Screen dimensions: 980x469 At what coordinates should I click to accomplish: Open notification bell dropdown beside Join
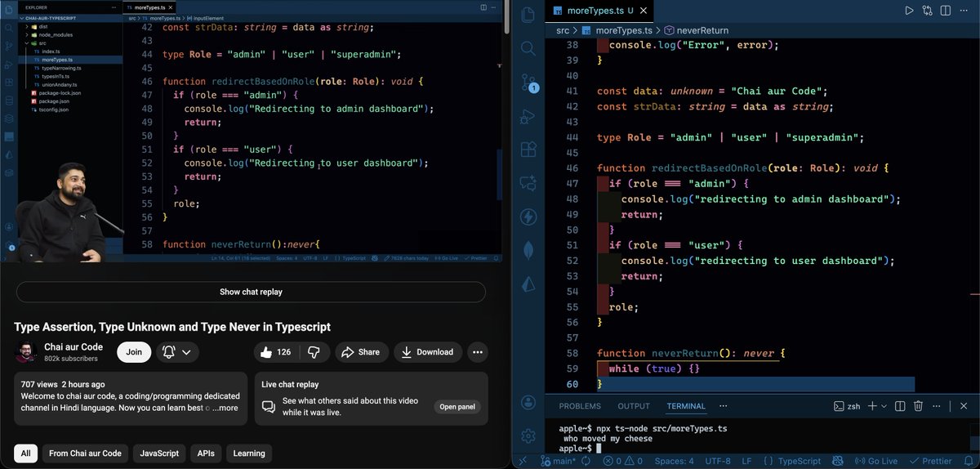(177, 352)
